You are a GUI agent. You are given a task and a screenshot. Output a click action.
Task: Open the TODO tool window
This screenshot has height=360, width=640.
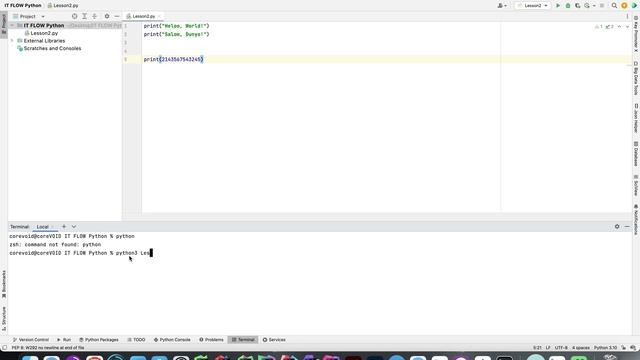136,340
